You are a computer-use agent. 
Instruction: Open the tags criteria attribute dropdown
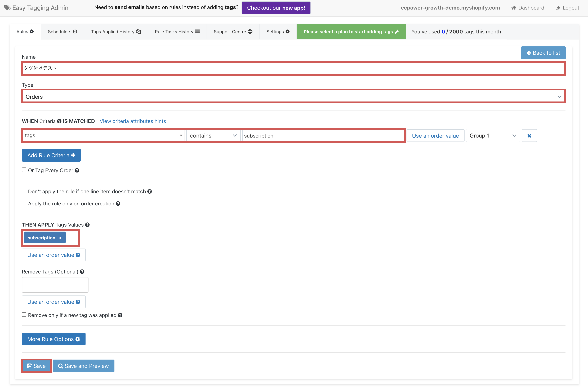(104, 135)
